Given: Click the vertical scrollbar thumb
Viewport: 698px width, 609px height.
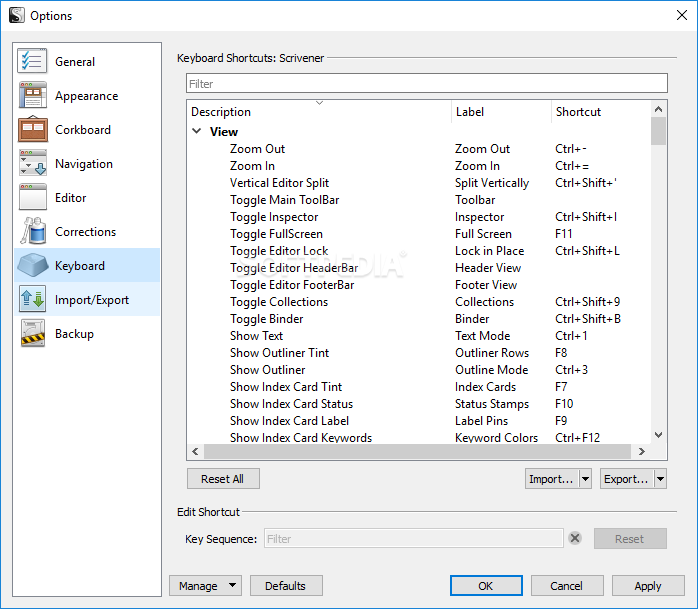Looking at the screenshot, I should [x=658, y=131].
